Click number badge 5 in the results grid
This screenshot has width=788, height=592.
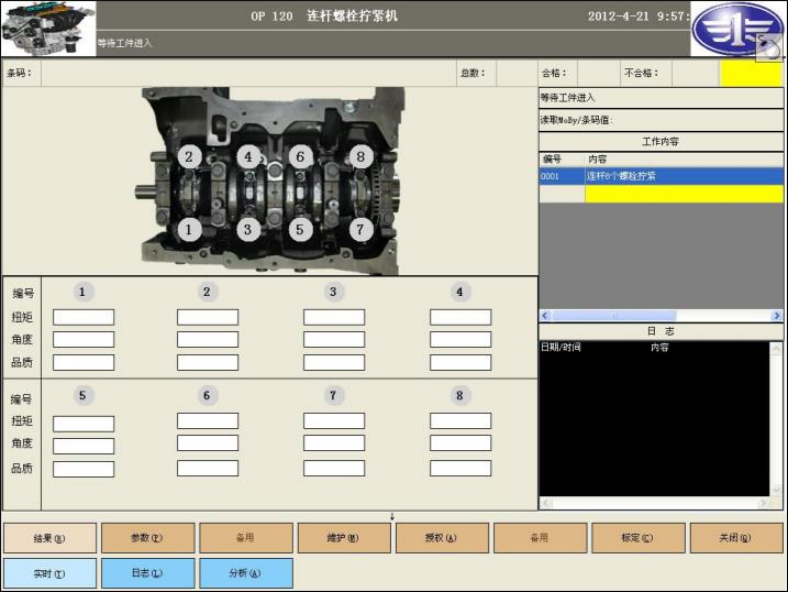pos(83,396)
